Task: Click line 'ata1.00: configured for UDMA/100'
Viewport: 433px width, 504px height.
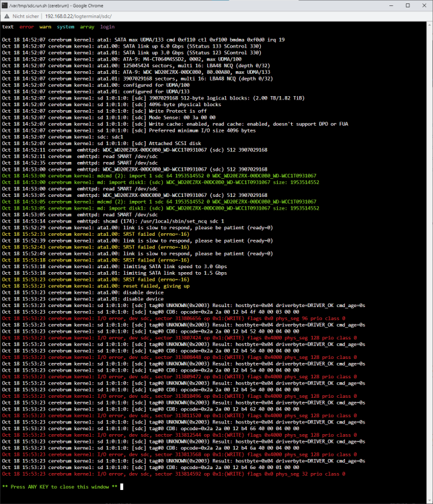Action: 95,85
